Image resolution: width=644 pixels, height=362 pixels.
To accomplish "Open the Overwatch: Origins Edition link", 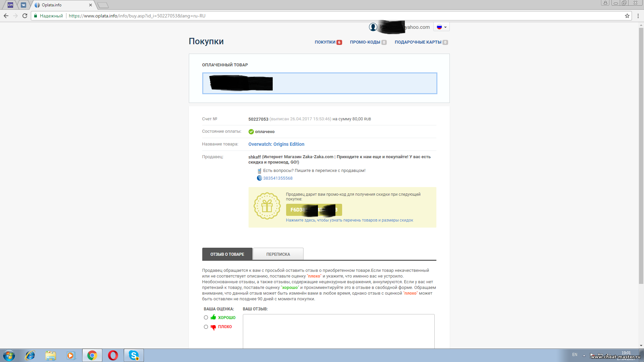I will [x=276, y=144].
